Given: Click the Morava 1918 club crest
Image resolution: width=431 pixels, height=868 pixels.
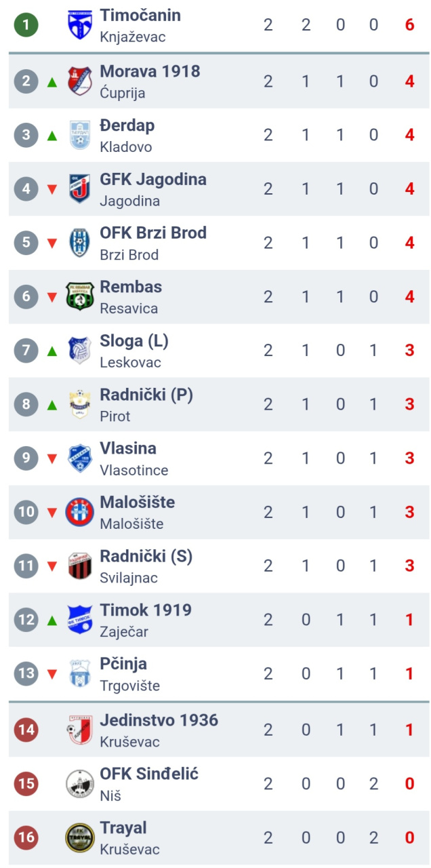Looking at the screenshot, I should click(x=80, y=81).
